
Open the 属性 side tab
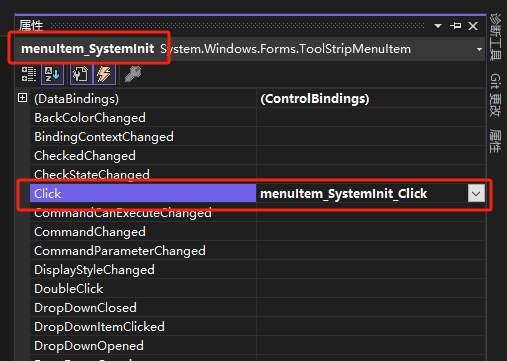(x=495, y=141)
